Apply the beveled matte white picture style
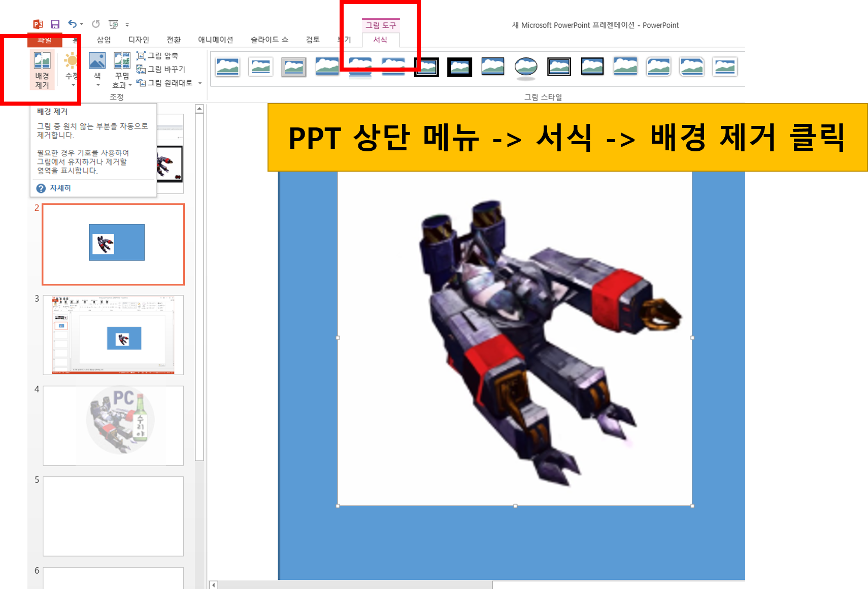 (x=261, y=67)
